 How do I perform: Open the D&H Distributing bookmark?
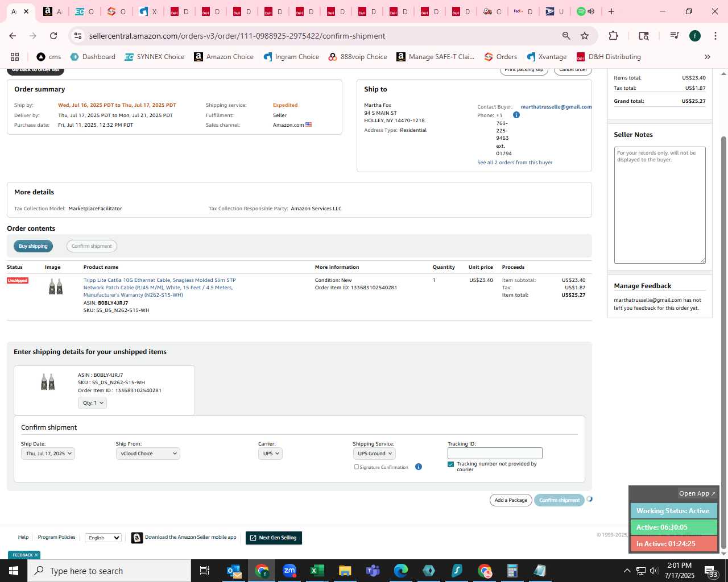pos(609,57)
